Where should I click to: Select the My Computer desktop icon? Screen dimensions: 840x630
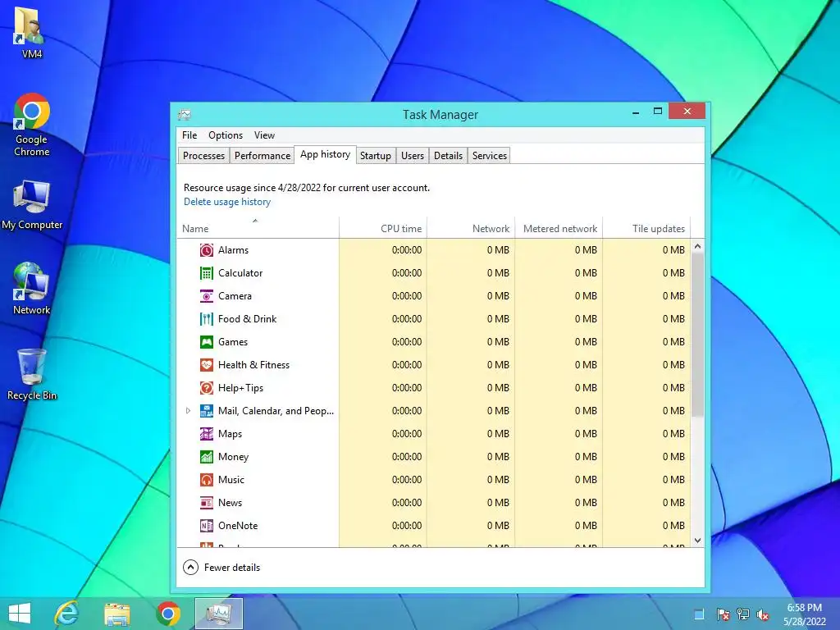32,205
